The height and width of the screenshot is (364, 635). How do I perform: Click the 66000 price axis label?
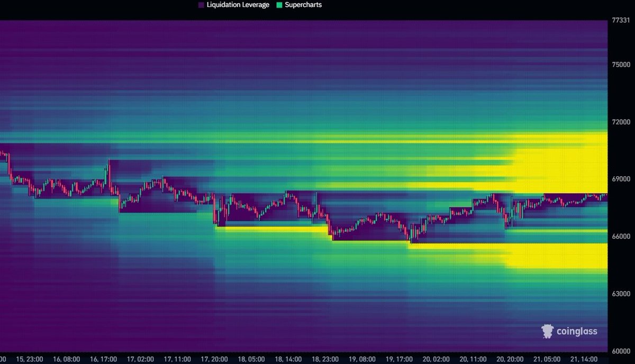click(x=621, y=236)
